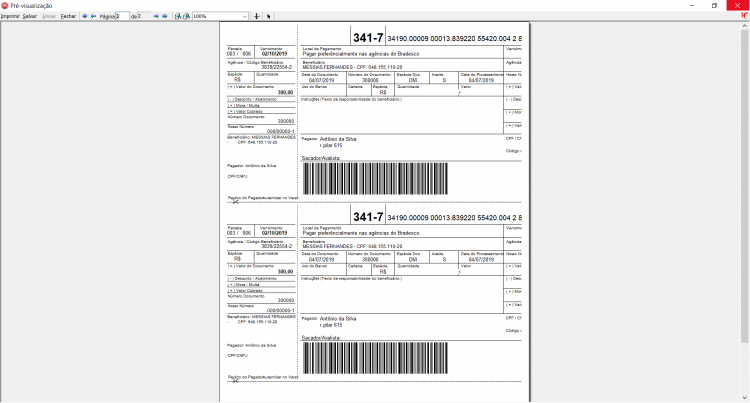Minimize the preview window

pyautogui.click(x=692, y=5)
